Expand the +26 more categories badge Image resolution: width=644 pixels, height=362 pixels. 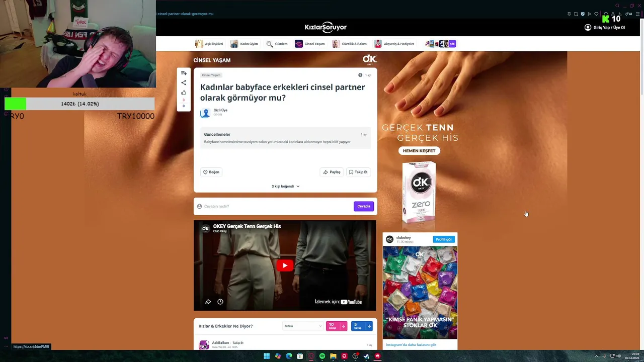pos(452,44)
